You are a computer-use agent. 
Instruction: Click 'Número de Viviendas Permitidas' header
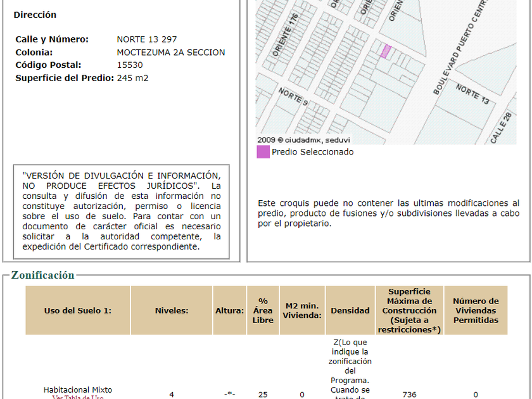click(476, 310)
